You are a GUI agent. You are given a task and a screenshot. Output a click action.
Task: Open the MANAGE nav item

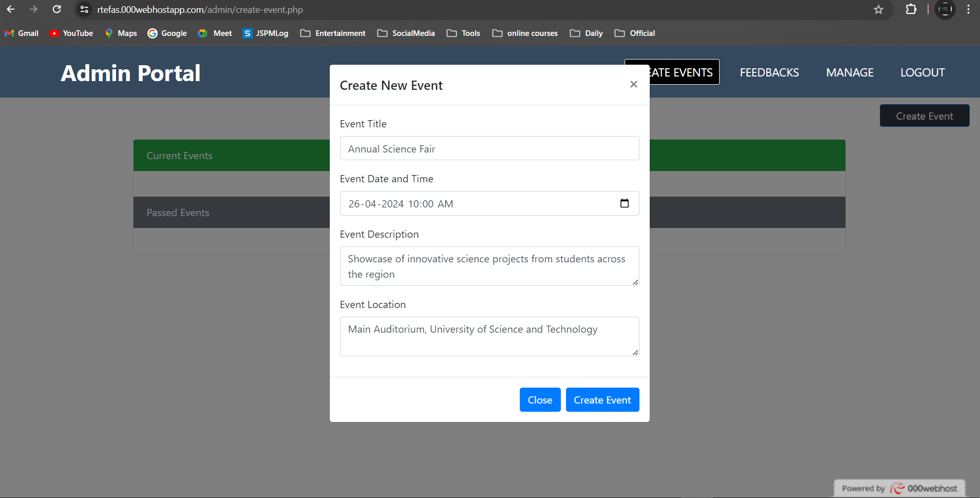pos(850,72)
